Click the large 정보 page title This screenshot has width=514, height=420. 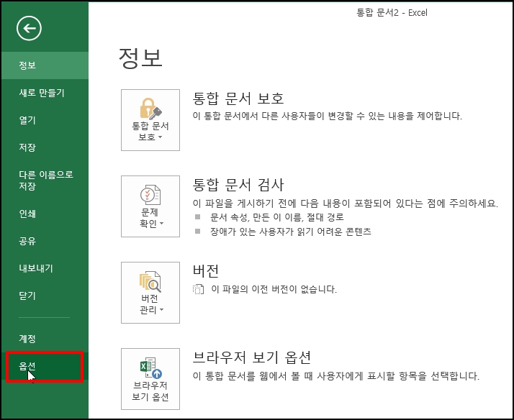[x=140, y=58]
